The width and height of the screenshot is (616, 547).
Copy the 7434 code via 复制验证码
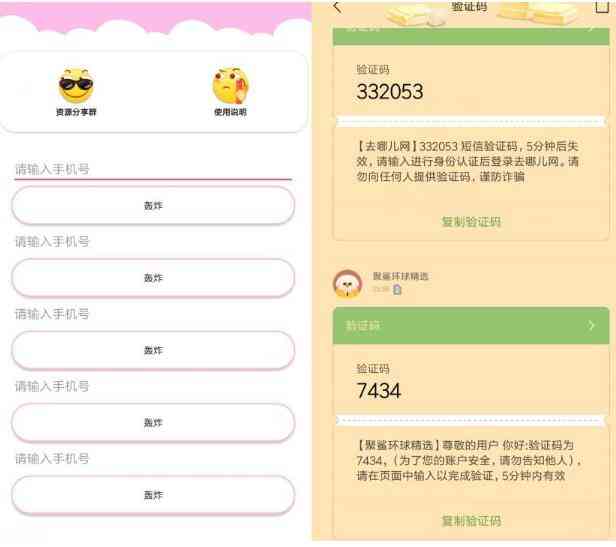[471, 521]
